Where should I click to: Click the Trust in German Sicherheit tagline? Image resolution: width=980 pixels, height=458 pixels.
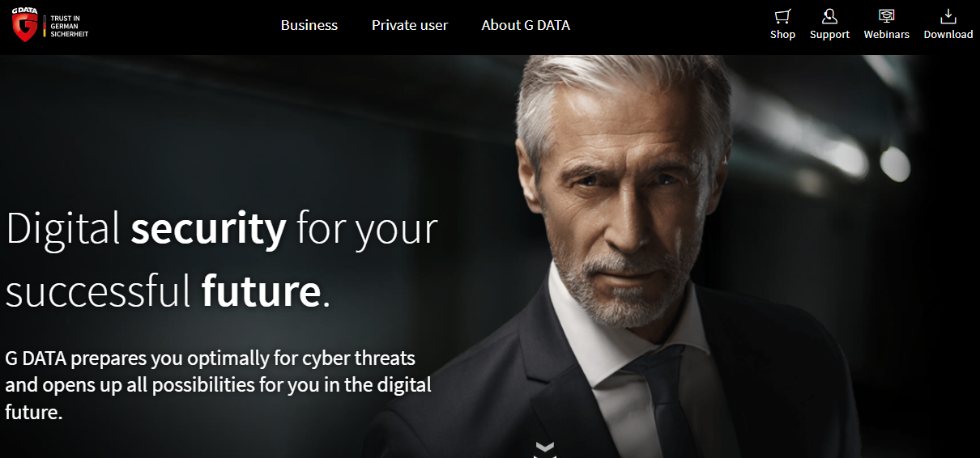pyautogui.click(x=69, y=26)
